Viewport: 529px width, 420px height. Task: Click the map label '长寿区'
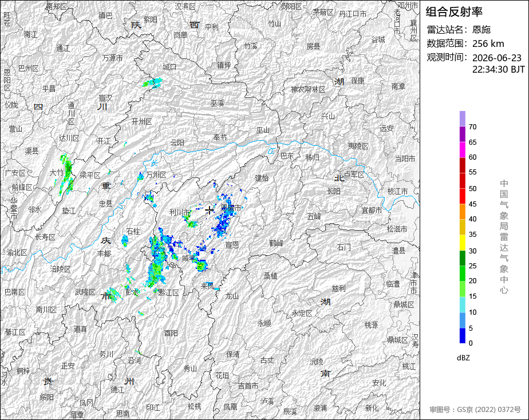click(45, 237)
